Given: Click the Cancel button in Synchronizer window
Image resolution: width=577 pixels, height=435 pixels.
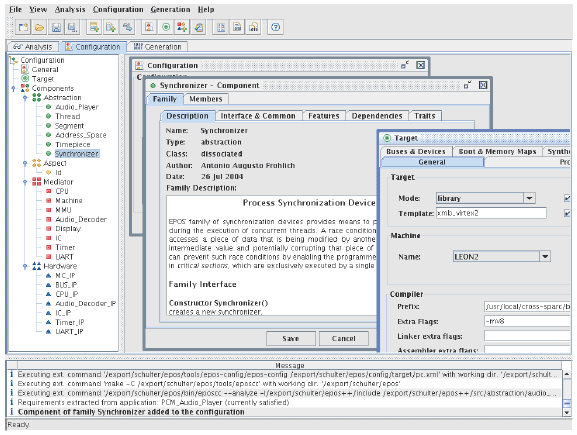Looking at the screenshot, I should pos(344,338).
